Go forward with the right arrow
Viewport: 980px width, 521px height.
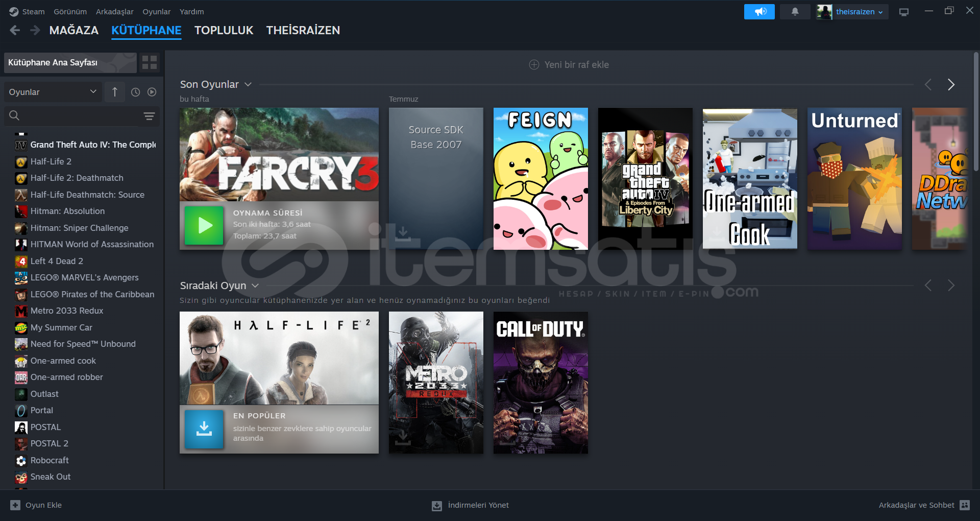[x=35, y=30]
